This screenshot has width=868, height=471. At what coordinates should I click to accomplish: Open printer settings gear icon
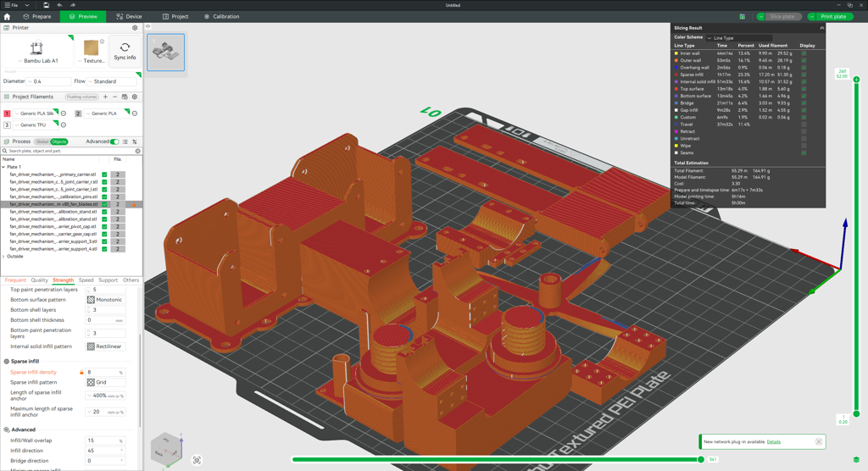click(135, 28)
